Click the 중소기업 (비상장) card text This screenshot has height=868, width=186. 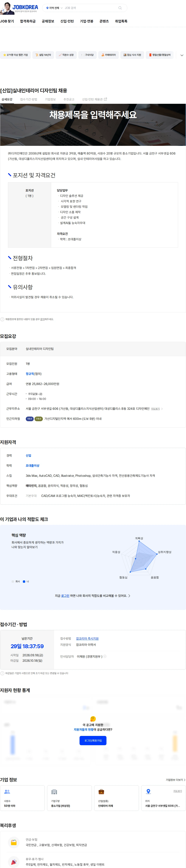(x=61, y=806)
